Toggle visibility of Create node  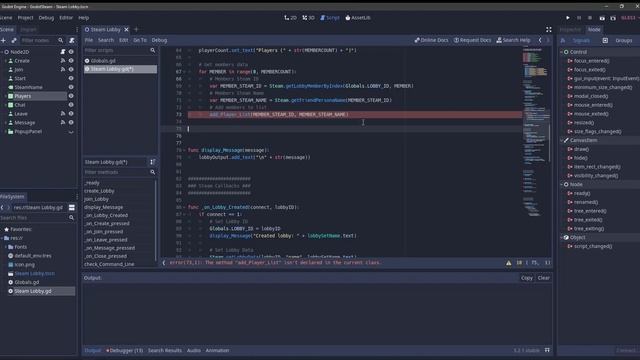71,61
